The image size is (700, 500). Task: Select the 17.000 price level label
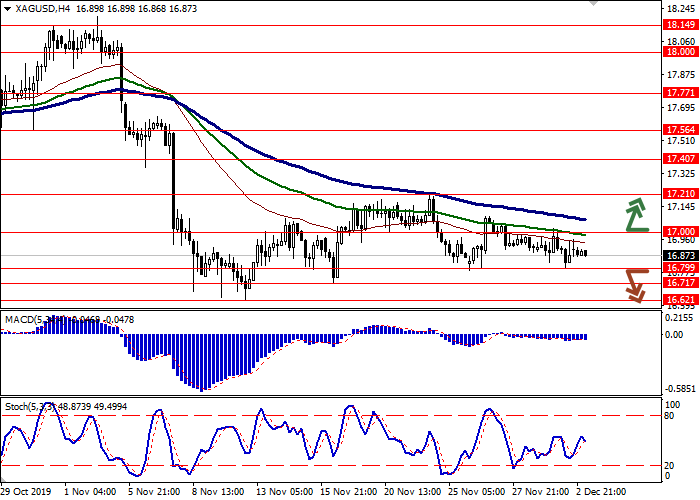tap(679, 232)
